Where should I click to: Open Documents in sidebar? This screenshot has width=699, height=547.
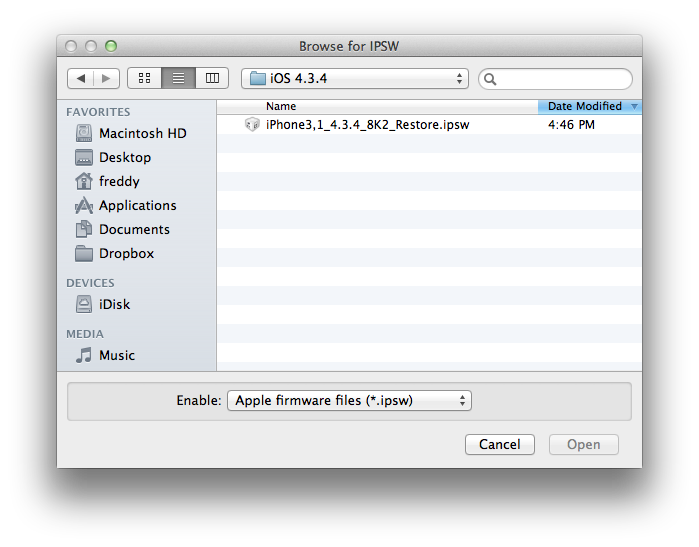[137, 230]
